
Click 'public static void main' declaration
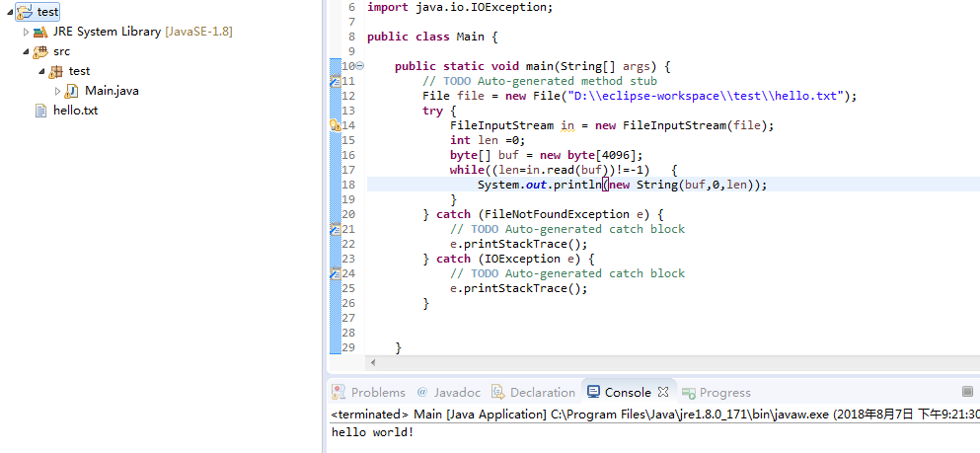[x=533, y=66]
